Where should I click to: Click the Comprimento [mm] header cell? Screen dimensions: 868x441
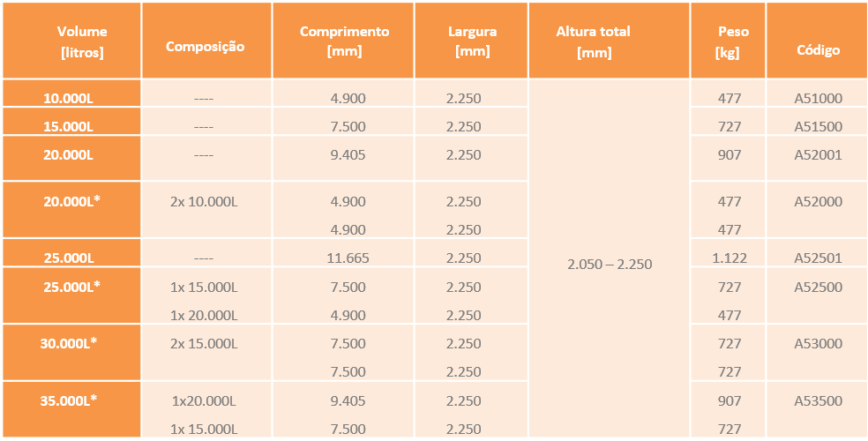point(344,41)
